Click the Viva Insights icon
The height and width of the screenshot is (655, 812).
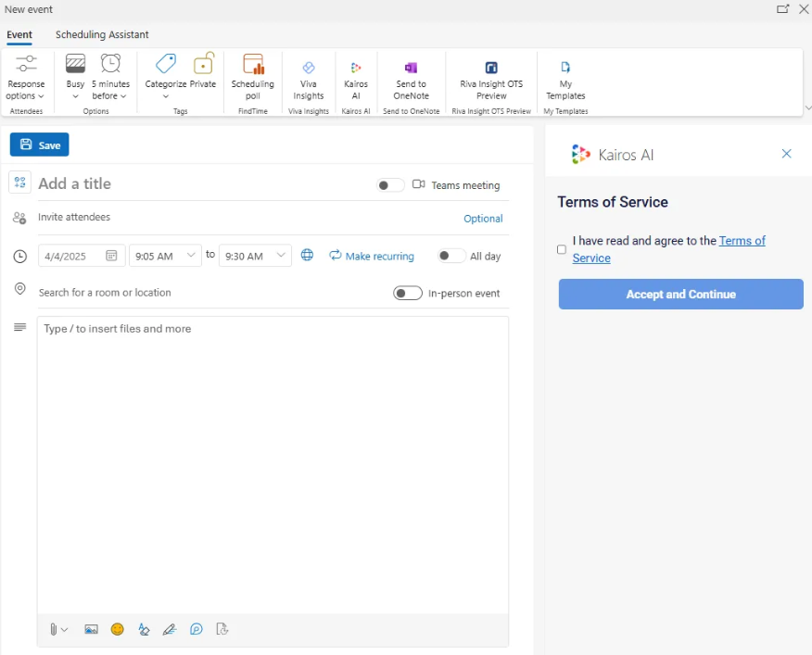[309, 77]
